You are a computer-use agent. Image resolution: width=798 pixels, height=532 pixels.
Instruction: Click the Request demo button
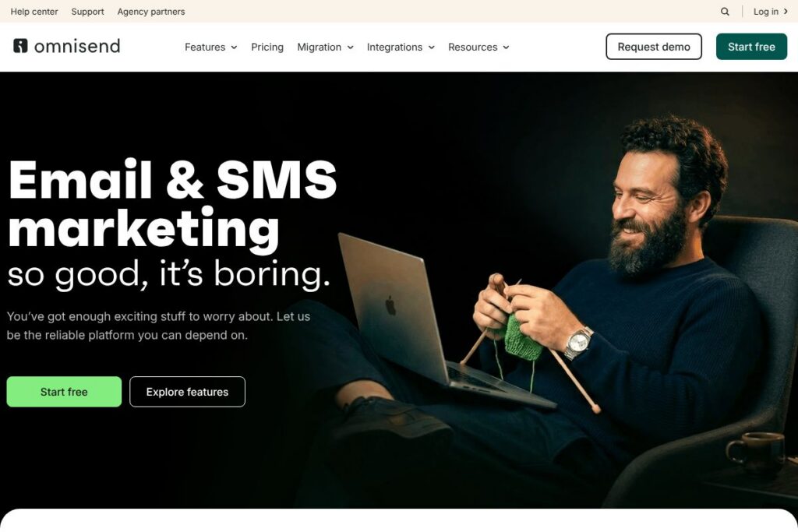tap(654, 47)
